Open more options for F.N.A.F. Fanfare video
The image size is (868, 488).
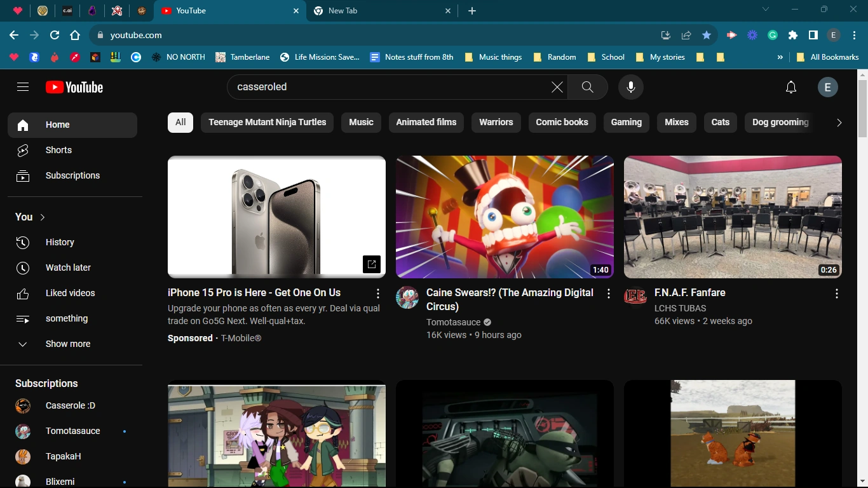point(836,293)
